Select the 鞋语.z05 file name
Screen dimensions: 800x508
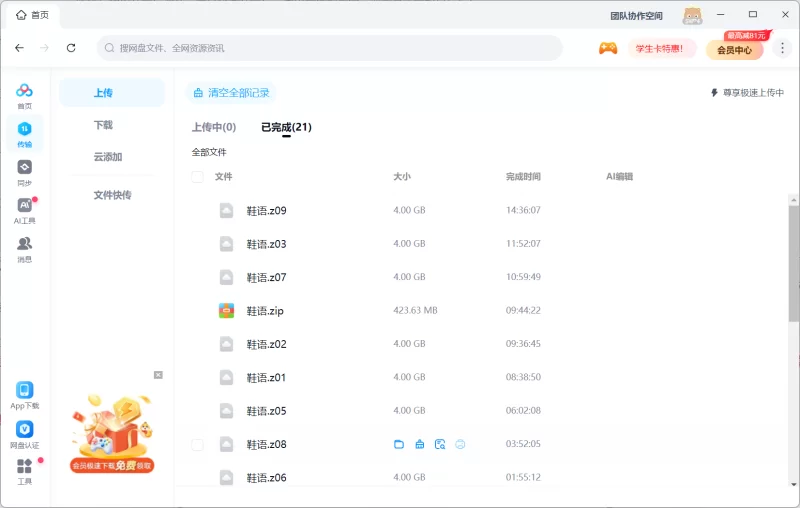[266, 411]
